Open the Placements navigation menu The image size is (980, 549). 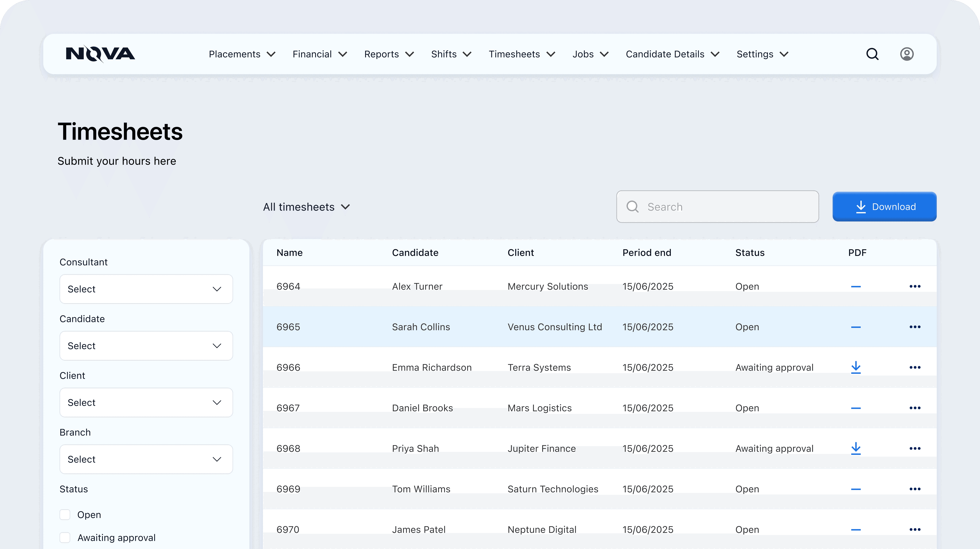tap(242, 54)
